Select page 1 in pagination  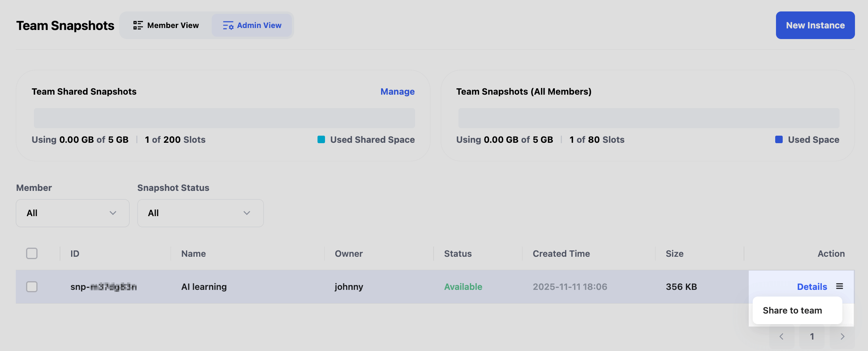coord(812,336)
